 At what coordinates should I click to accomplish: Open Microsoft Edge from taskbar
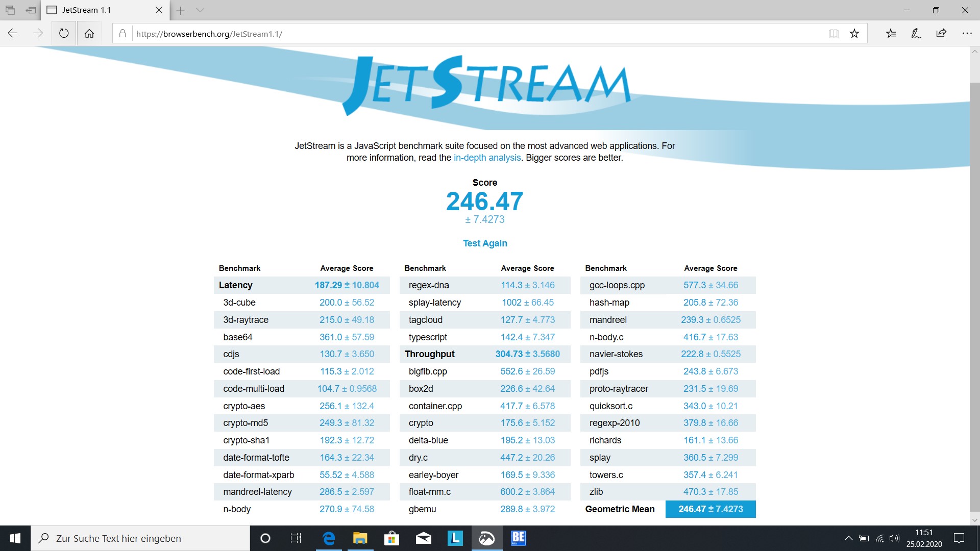click(x=329, y=538)
